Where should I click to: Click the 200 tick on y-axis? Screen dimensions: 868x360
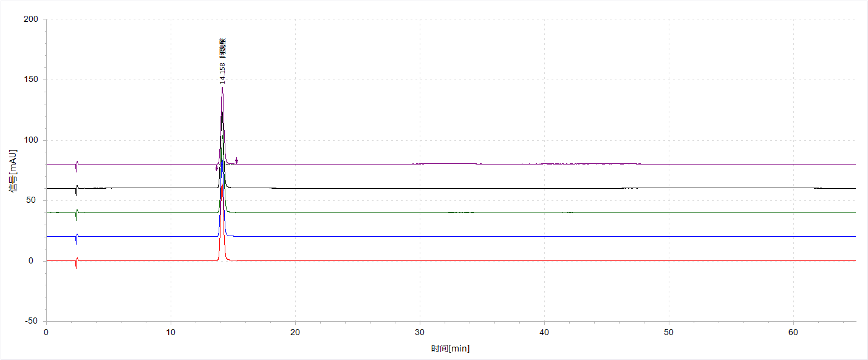30,19
